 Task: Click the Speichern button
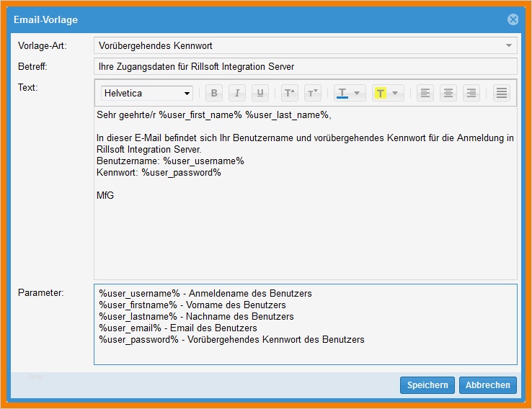(427, 385)
